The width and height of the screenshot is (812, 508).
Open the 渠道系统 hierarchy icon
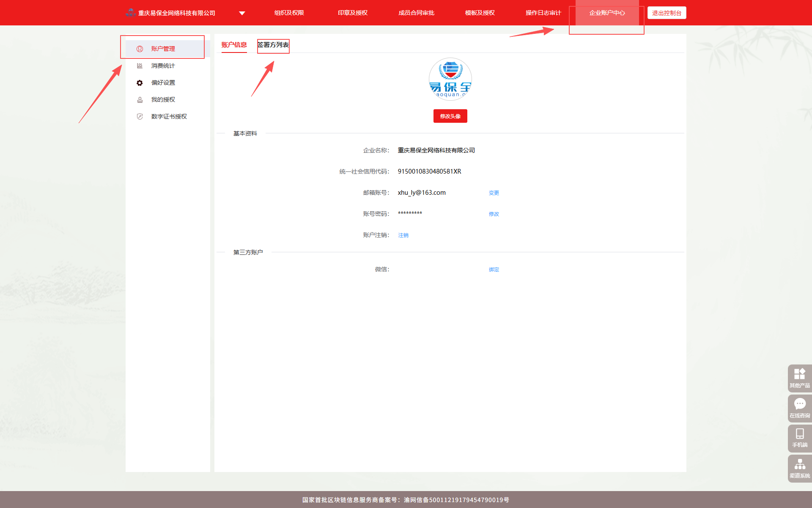[799, 464]
